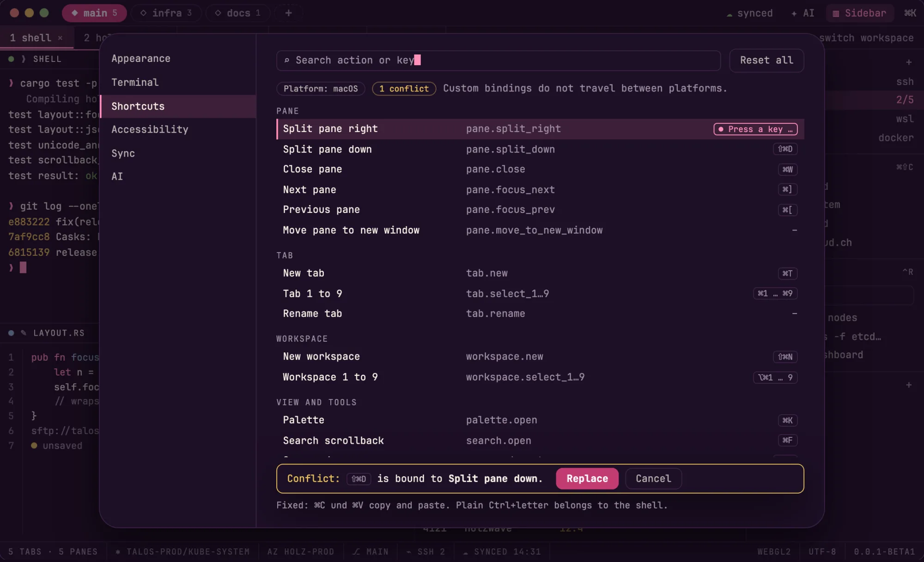Click Cancel in the conflict banner
Screen dimensions: 924x562
pos(653,479)
